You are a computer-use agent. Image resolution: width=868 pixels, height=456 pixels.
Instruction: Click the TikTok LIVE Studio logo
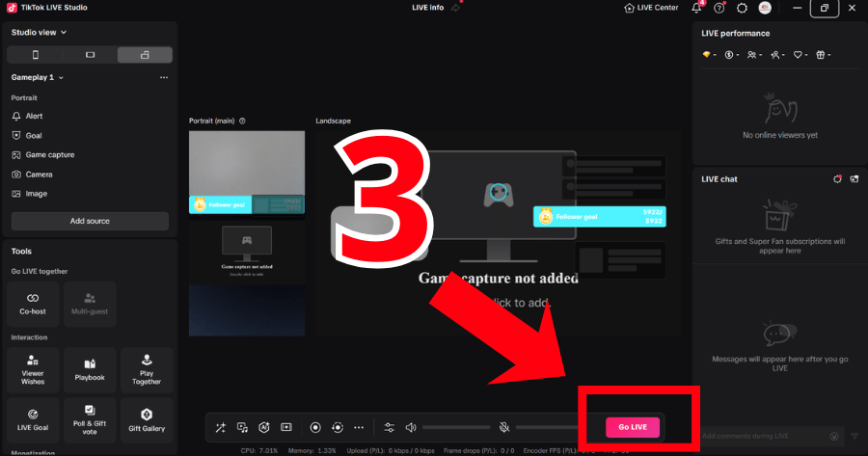pyautogui.click(x=12, y=8)
